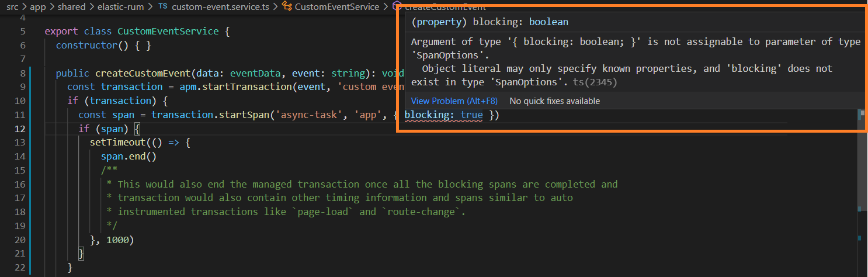Click line number 22 in the gutter

click(x=20, y=268)
